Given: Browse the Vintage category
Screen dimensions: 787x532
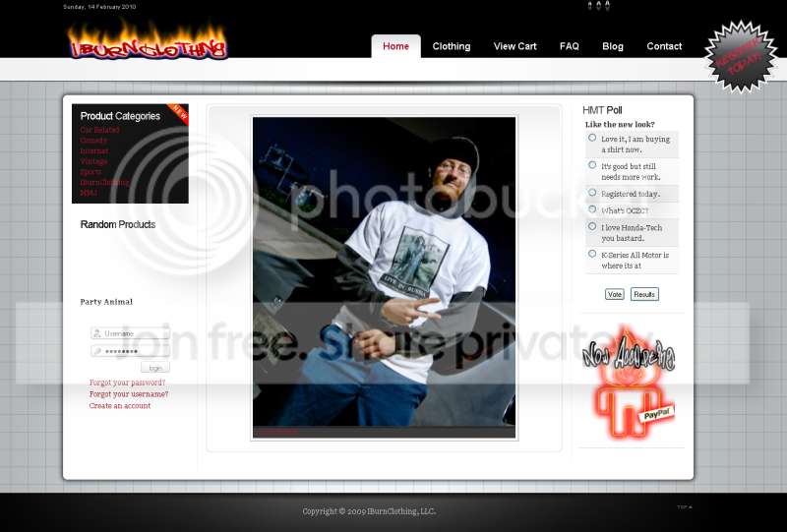Looking at the screenshot, I should pyautogui.click(x=93, y=161).
